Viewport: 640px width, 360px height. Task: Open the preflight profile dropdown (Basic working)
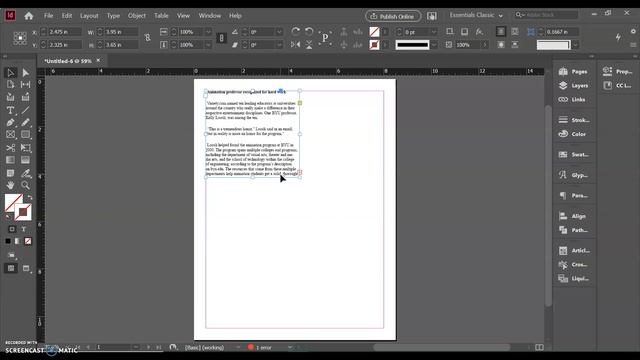click(x=238, y=347)
